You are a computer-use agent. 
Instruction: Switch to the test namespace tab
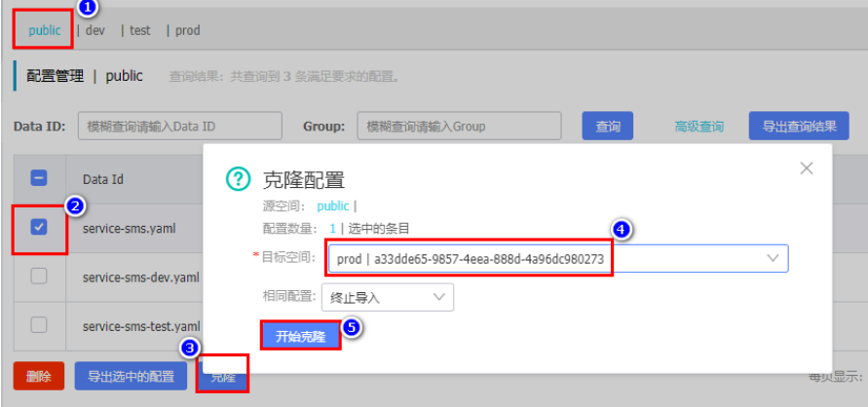[x=139, y=30]
